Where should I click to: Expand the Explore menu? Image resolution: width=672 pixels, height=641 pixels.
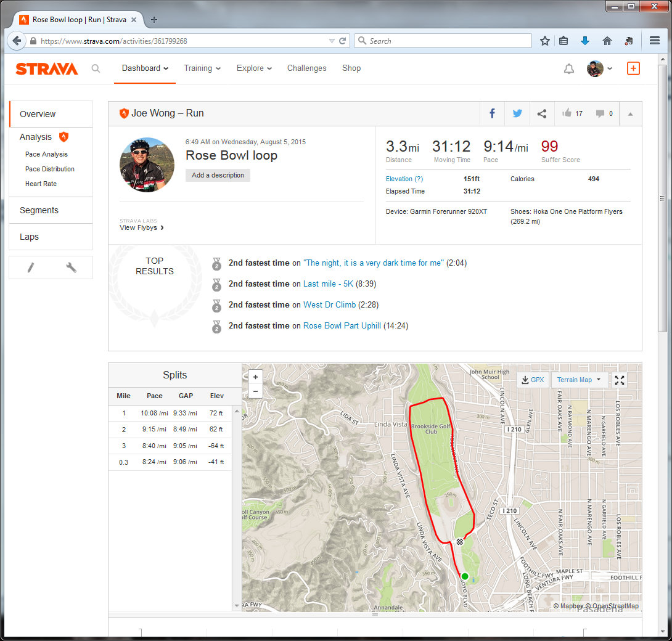pyautogui.click(x=254, y=68)
